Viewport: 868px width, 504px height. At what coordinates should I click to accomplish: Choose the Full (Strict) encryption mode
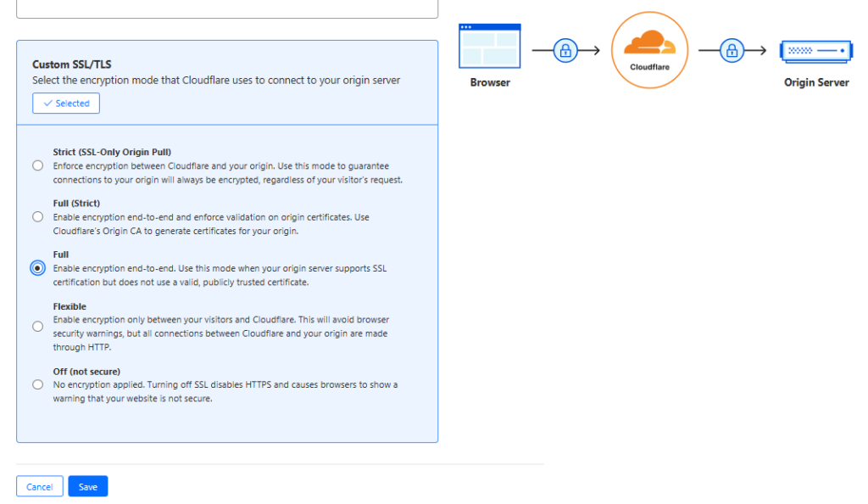pyautogui.click(x=37, y=217)
